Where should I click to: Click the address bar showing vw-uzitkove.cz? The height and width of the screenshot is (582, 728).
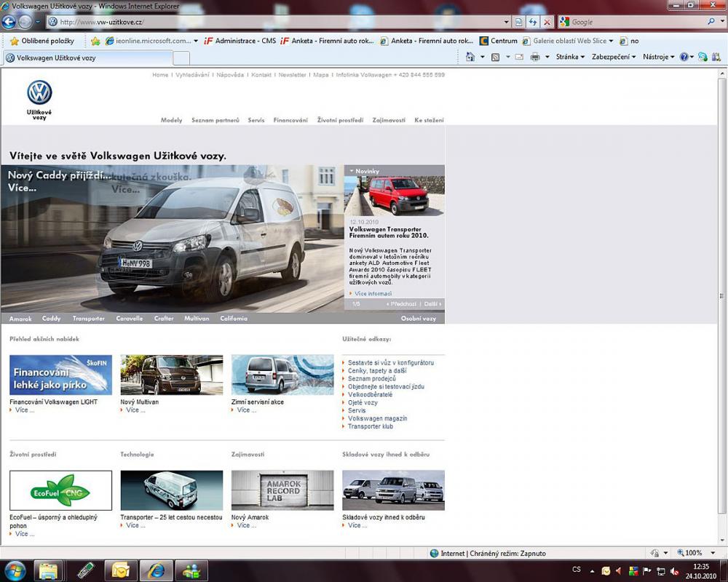274,22
